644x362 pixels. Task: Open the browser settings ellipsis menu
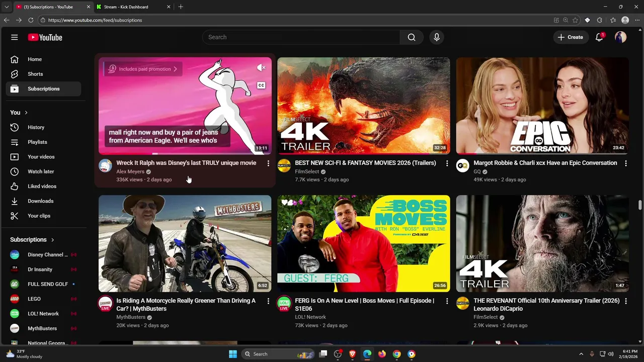637,20
